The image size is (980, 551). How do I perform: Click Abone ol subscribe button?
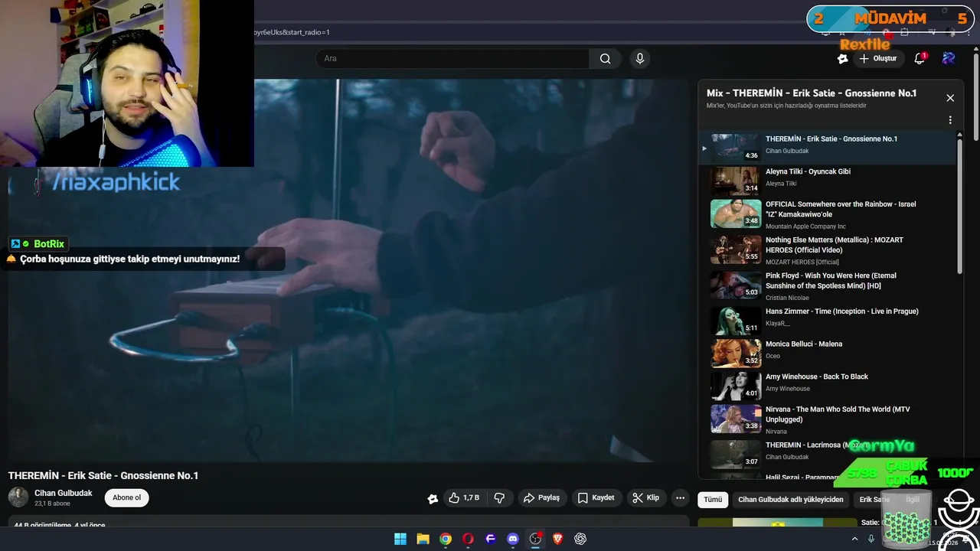pos(126,497)
